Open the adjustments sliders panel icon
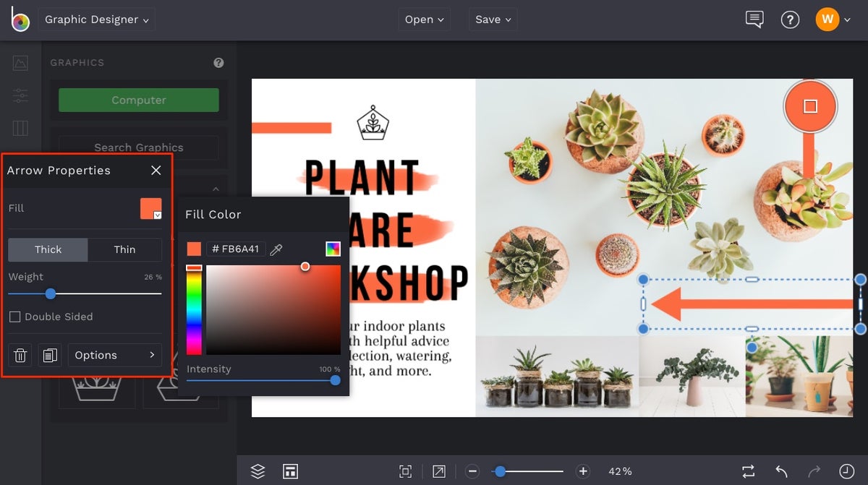This screenshot has width=868, height=485. click(20, 95)
